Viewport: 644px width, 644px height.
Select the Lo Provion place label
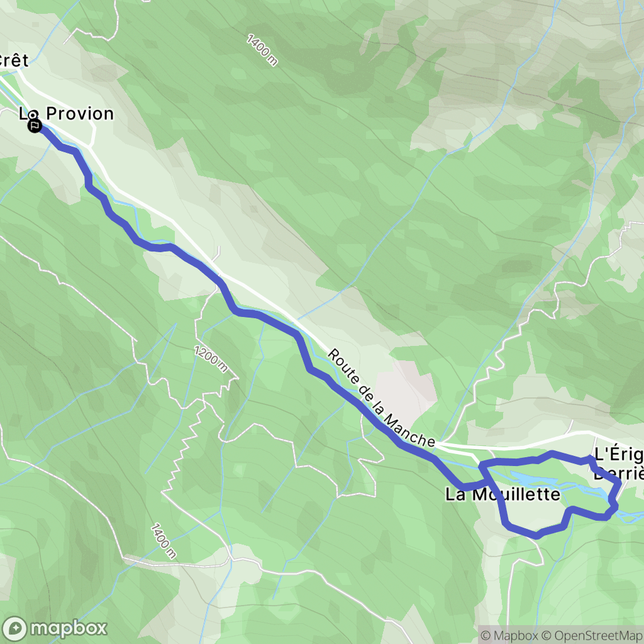click(x=66, y=114)
